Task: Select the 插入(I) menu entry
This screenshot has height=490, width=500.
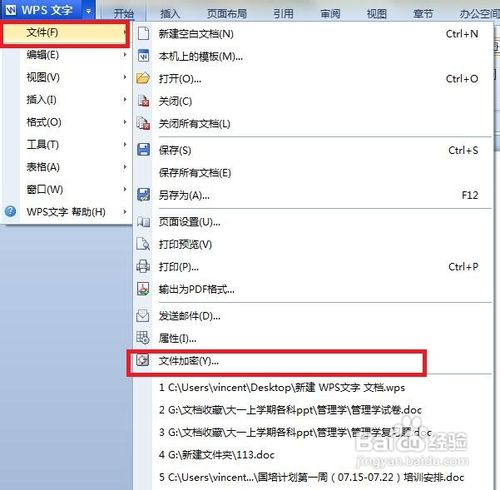Action: coord(67,100)
